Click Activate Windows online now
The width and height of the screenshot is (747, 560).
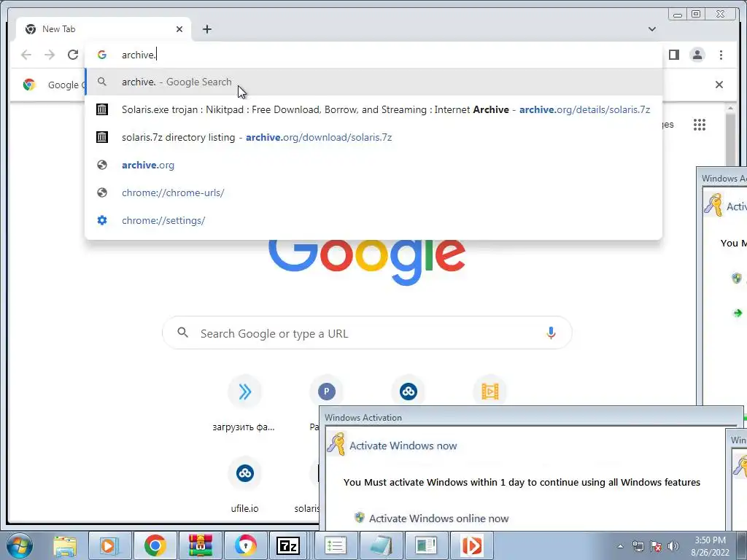tap(438, 518)
